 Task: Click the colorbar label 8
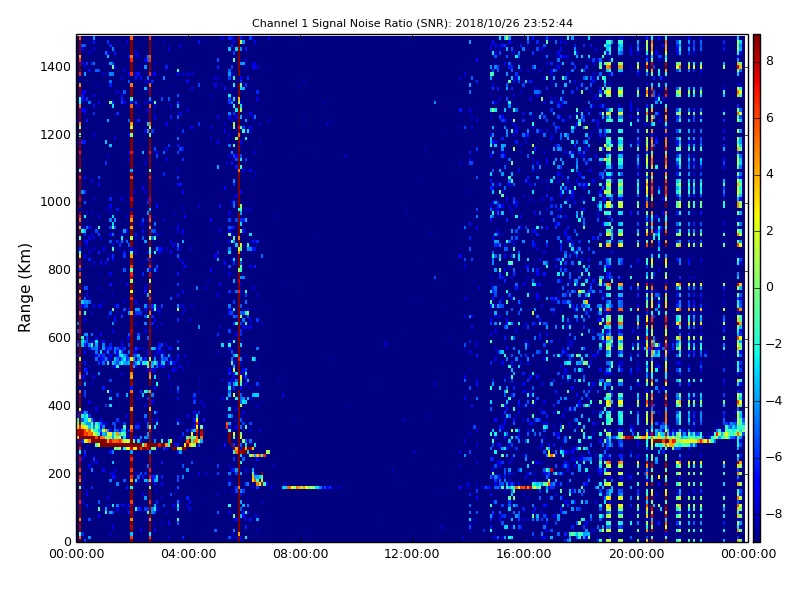coord(770,61)
